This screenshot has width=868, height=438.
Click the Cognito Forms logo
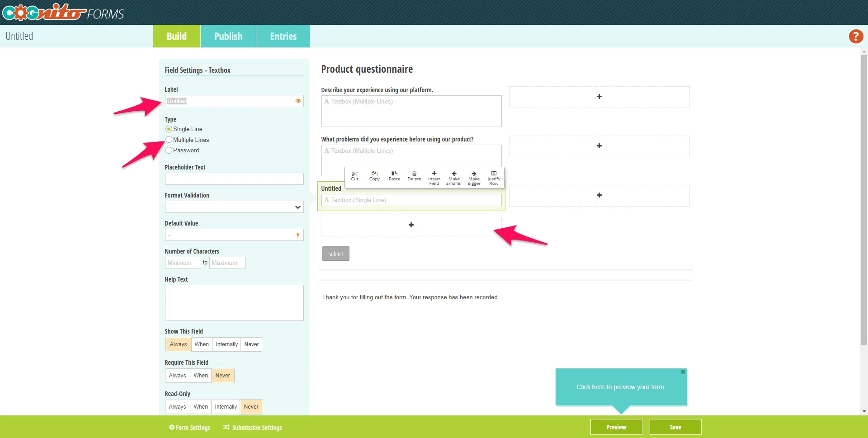63,13
